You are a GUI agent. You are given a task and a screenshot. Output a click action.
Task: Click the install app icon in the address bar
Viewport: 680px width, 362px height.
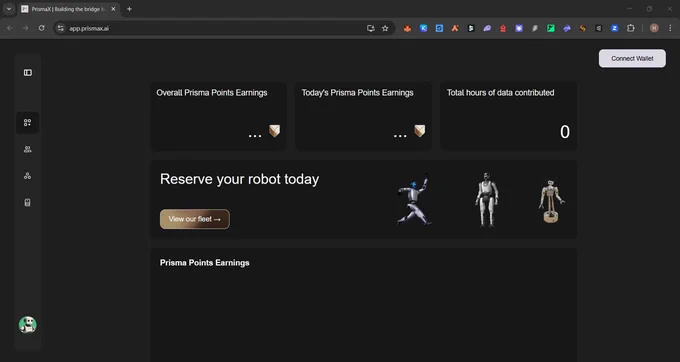point(371,28)
